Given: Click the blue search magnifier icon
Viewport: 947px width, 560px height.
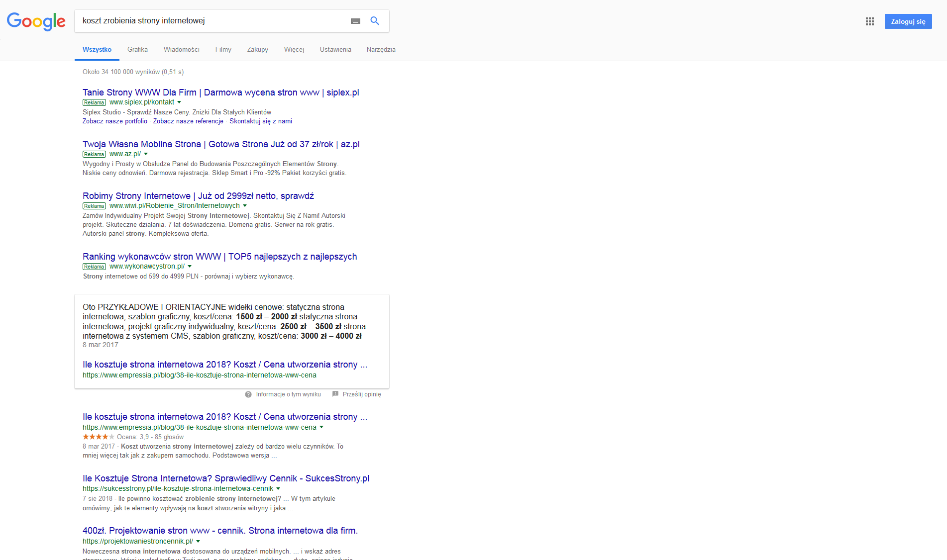Looking at the screenshot, I should 375,21.
